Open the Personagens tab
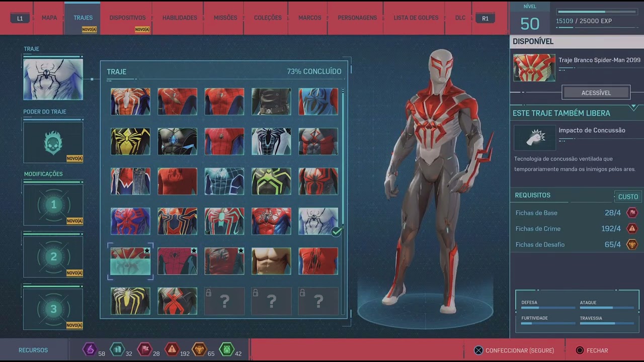The height and width of the screenshot is (362, 644). coord(357,18)
